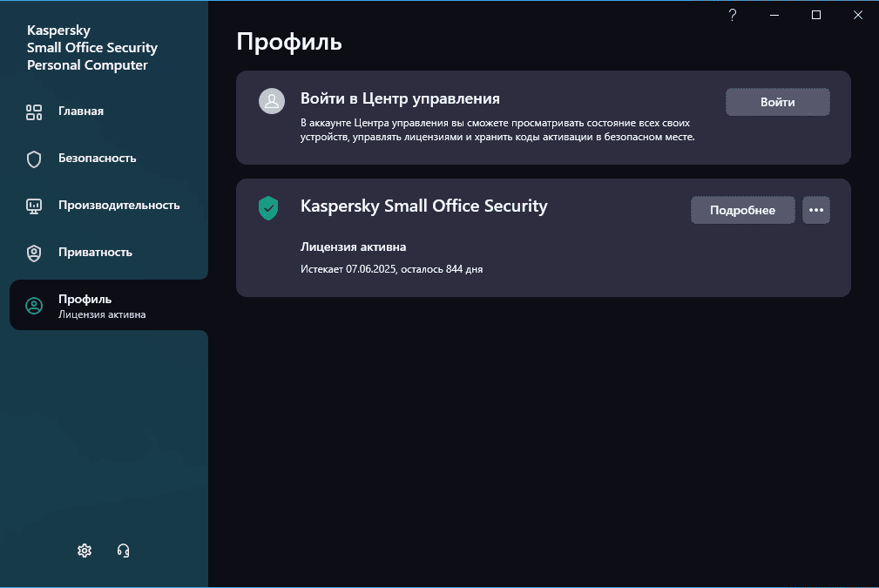Click the Kaspersky Small Office Security card title
This screenshot has width=879, height=588.
tap(423, 206)
